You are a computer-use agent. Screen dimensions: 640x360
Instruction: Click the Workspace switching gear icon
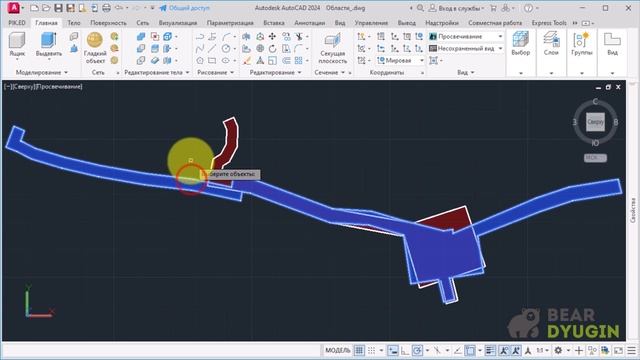[x=558, y=350]
